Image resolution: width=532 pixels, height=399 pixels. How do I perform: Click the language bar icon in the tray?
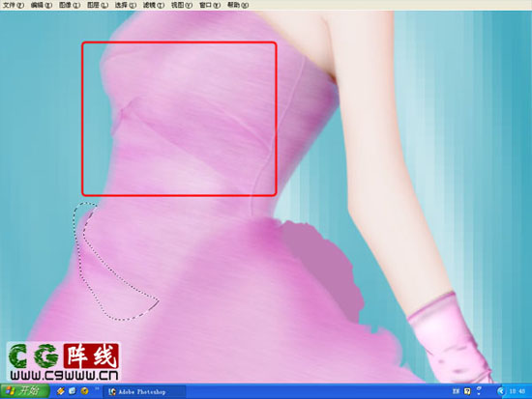click(456, 391)
